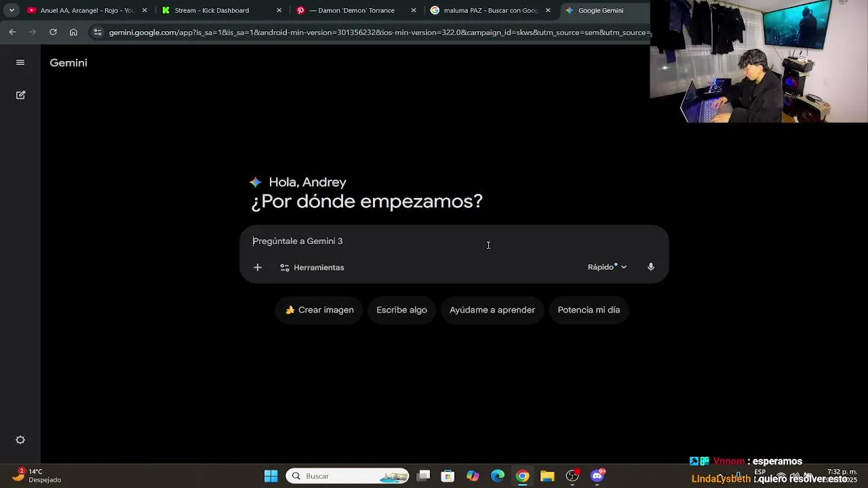Close the Anuel AA YouTube tab

pyautogui.click(x=144, y=10)
